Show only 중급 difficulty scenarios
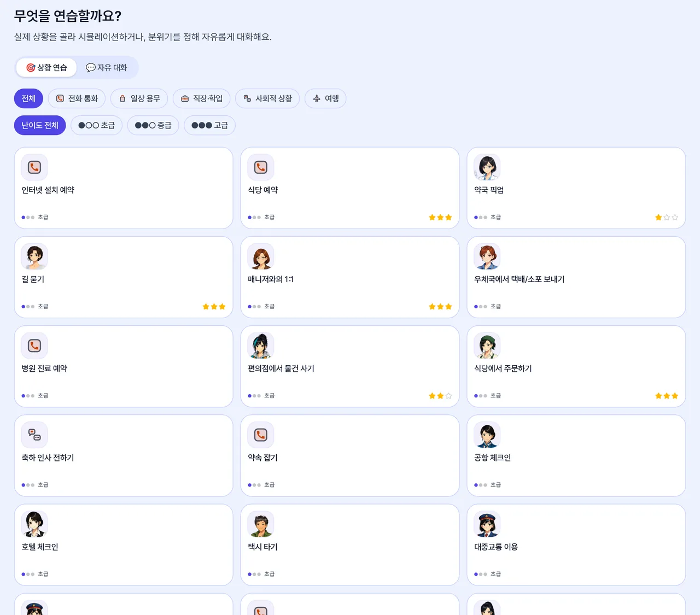700x615 pixels. (x=153, y=125)
